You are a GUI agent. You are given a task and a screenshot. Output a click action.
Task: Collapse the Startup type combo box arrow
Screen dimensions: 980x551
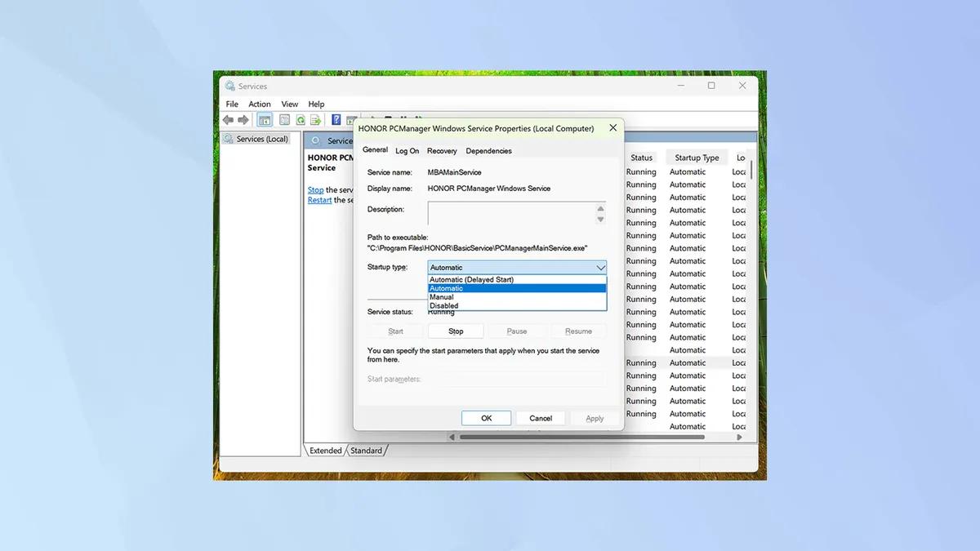(600, 268)
